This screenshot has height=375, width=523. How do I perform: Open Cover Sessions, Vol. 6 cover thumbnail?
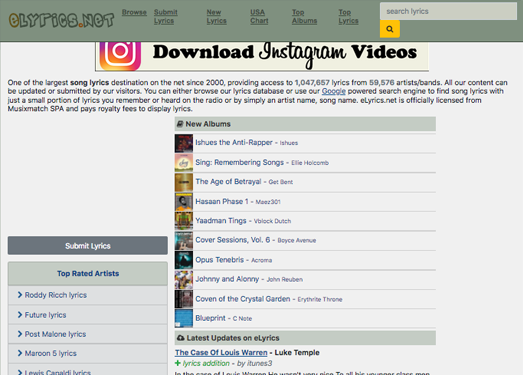(x=184, y=241)
